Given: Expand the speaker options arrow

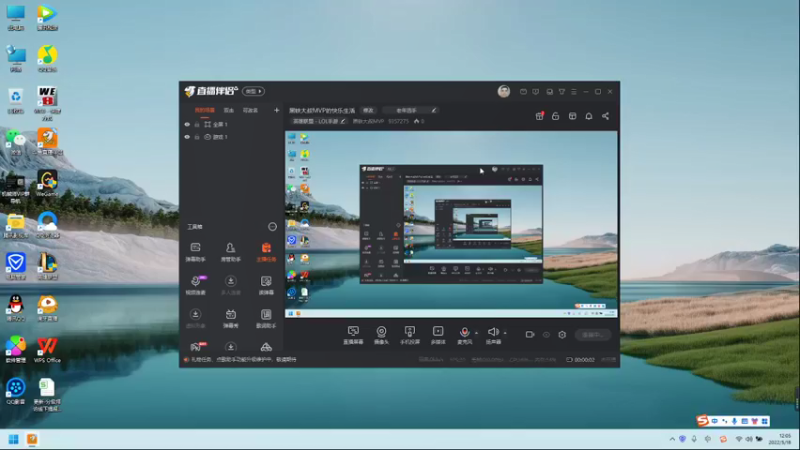Looking at the screenshot, I should pyautogui.click(x=505, y=333).
